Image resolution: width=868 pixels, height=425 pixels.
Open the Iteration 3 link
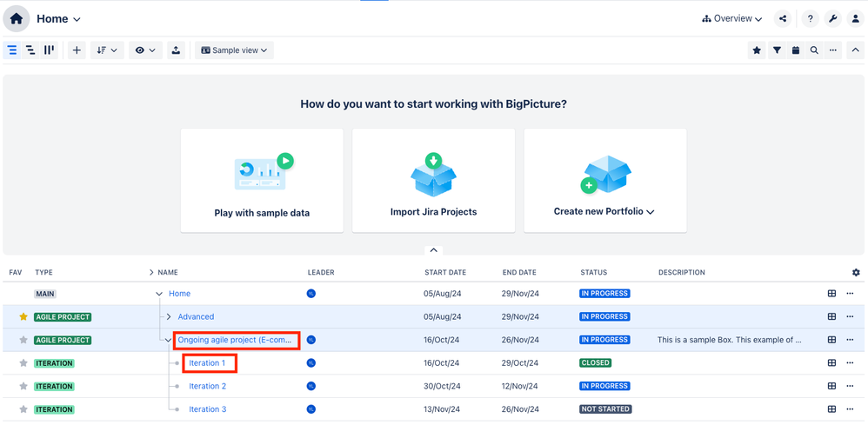coord(208,409)
